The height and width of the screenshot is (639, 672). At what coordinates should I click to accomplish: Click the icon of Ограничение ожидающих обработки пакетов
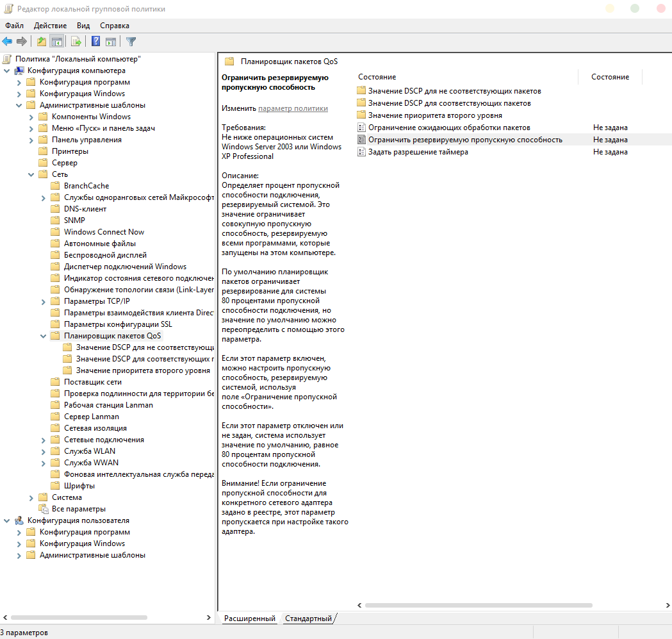click(361, 128)
